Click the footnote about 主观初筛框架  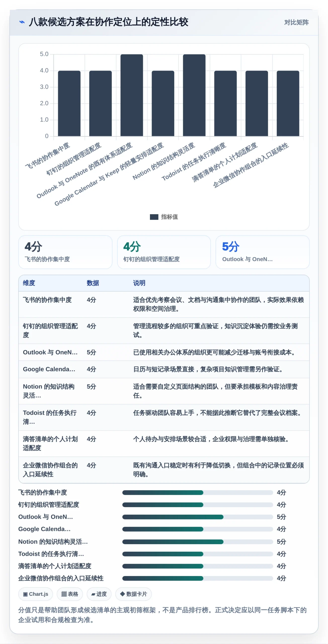click(162, 615)
